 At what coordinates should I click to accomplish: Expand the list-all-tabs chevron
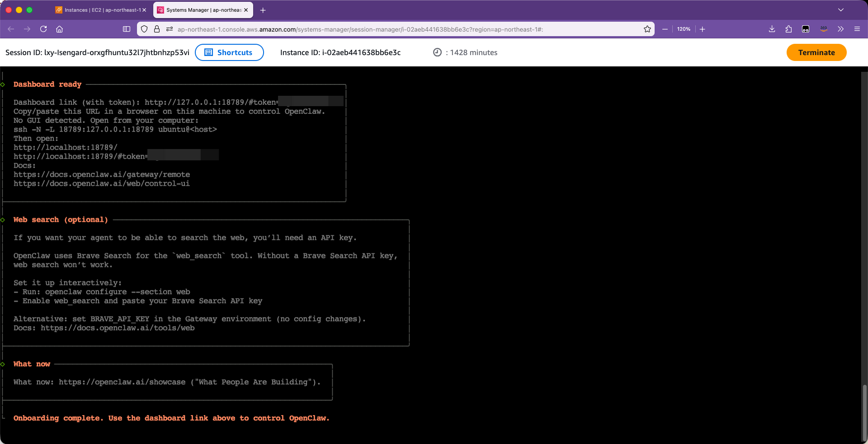point(840,10)
